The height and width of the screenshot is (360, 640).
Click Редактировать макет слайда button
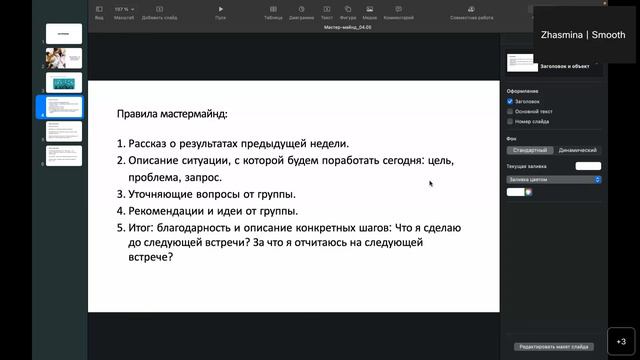coord(554,347)
